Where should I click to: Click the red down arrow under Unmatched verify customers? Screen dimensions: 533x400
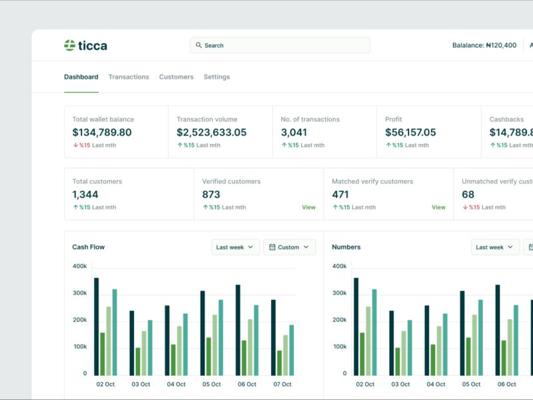pos(465,207)
